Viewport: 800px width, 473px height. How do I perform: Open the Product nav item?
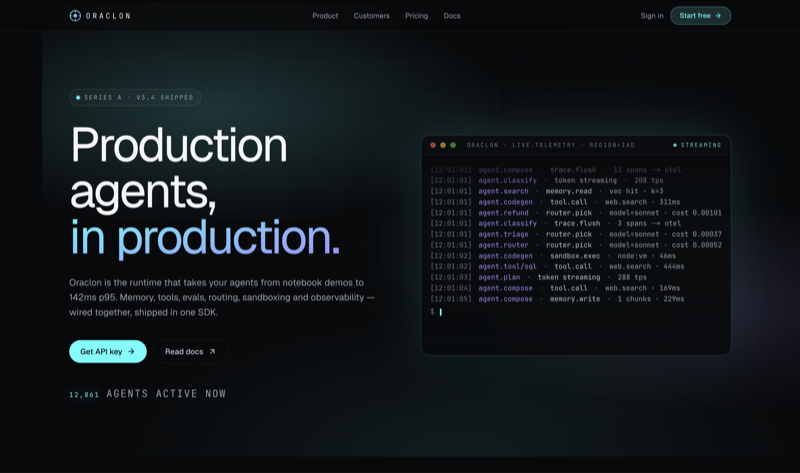tap(325, 16)
